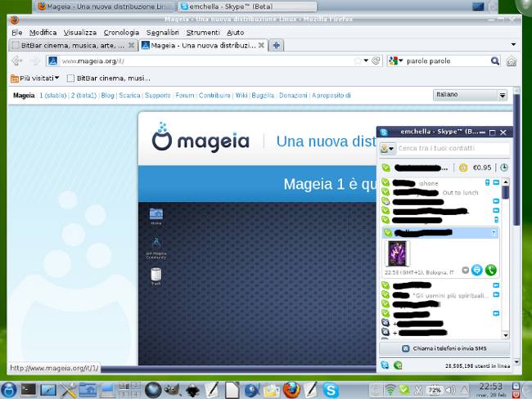Click the Skype contact search field
532x399 pixels.
click(453, 149)
